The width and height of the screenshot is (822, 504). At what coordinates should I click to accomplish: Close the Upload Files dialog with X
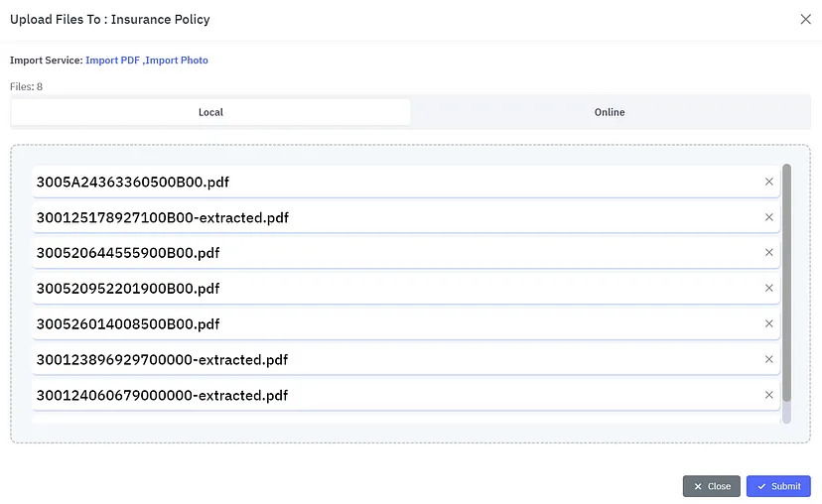click(x=805, y=19)
